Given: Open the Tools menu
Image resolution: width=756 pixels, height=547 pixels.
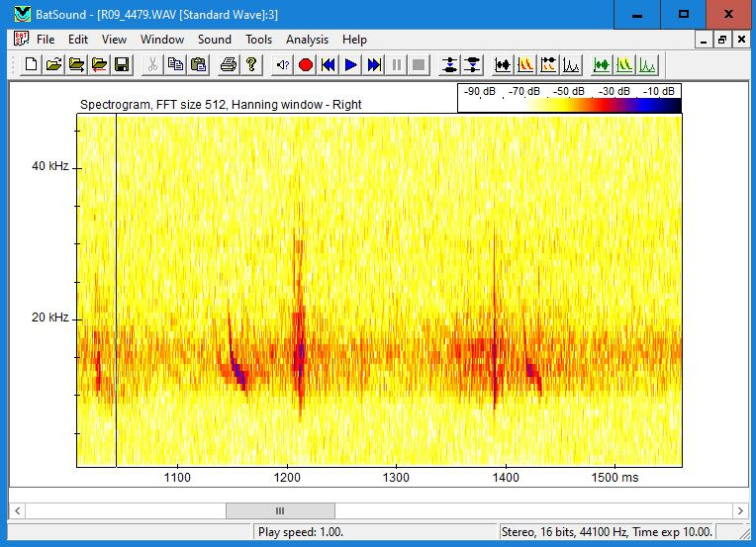Looking at the screenshot, I should click(x=258, y=40).
